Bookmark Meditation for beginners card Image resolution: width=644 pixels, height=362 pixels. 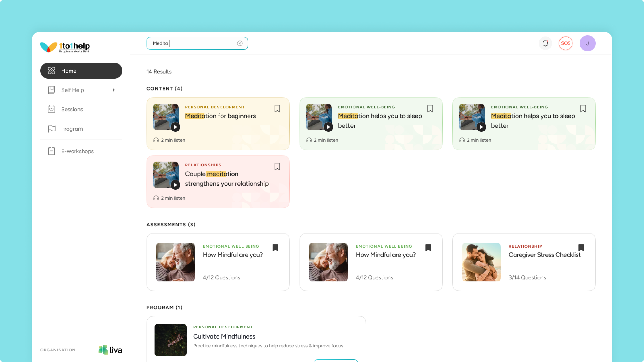277,108
